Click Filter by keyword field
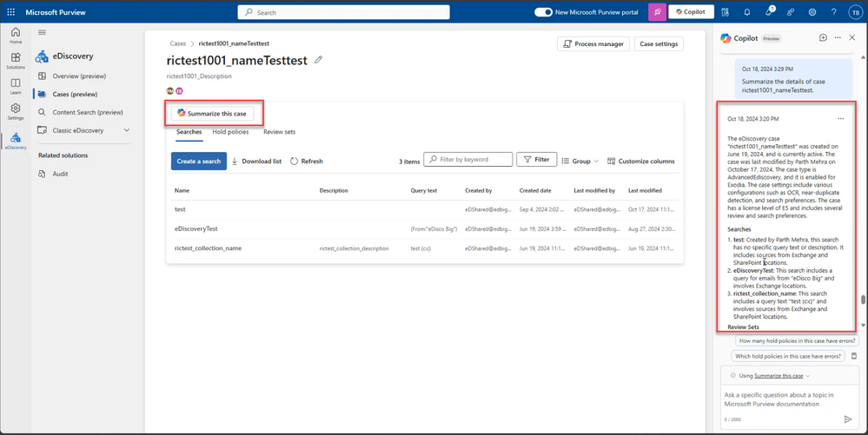Screen dimensions: 868x435 [x=467, y=160]
